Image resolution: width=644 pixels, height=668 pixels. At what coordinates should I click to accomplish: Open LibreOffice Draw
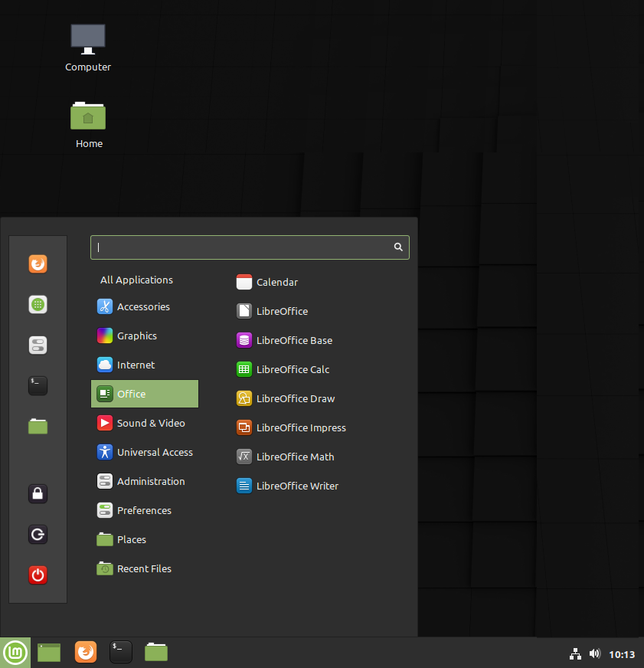(295, 398)
